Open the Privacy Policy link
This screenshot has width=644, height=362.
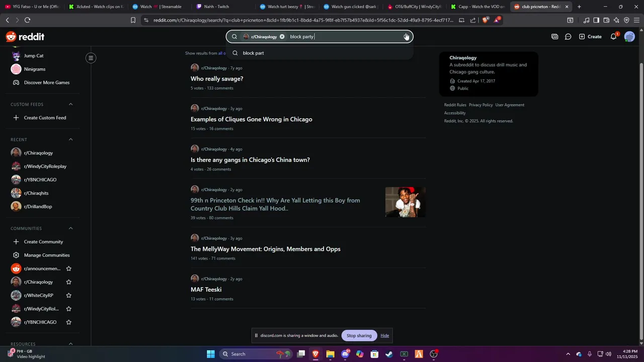(x=481, y=105)
